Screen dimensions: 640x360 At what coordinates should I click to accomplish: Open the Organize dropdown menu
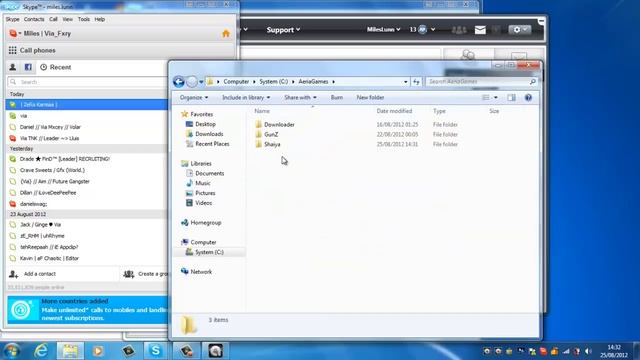194,98
